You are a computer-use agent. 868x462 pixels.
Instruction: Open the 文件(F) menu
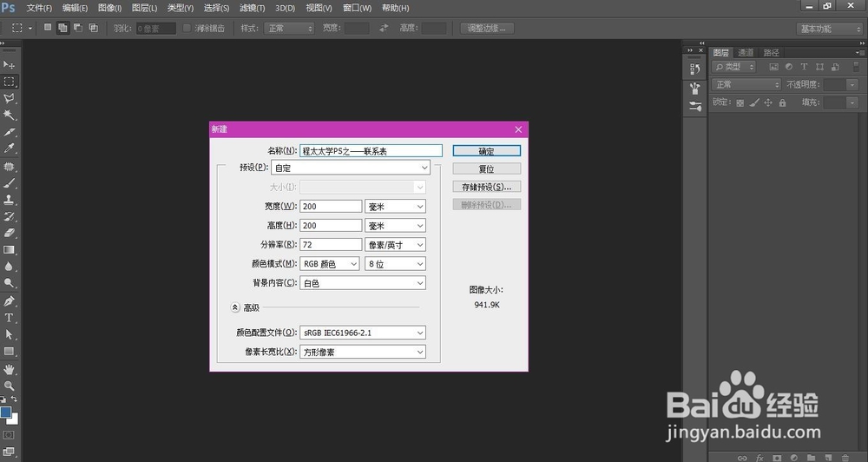tap(39, 8)
